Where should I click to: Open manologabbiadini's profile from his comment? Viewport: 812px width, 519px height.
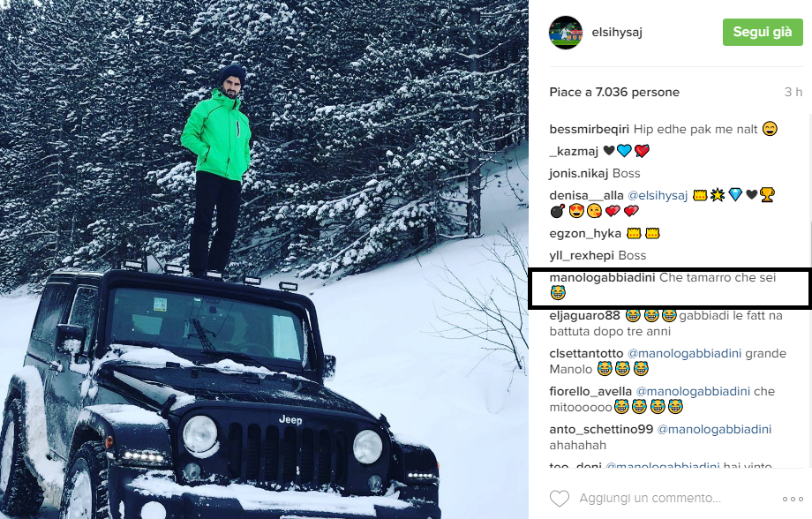coord(602,278)
